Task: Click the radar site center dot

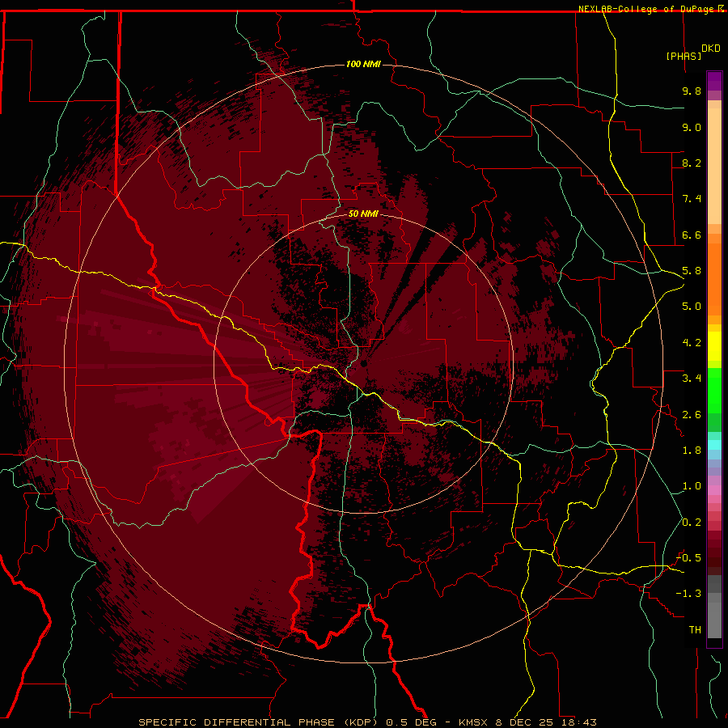Action: (x=363, y=364)
